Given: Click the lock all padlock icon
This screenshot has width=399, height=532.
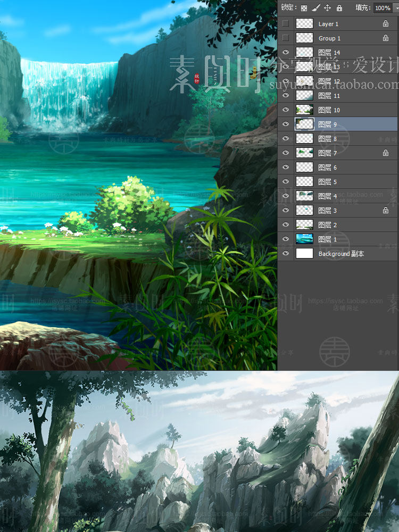Looking at the screenshot, I should pos(339,8).
